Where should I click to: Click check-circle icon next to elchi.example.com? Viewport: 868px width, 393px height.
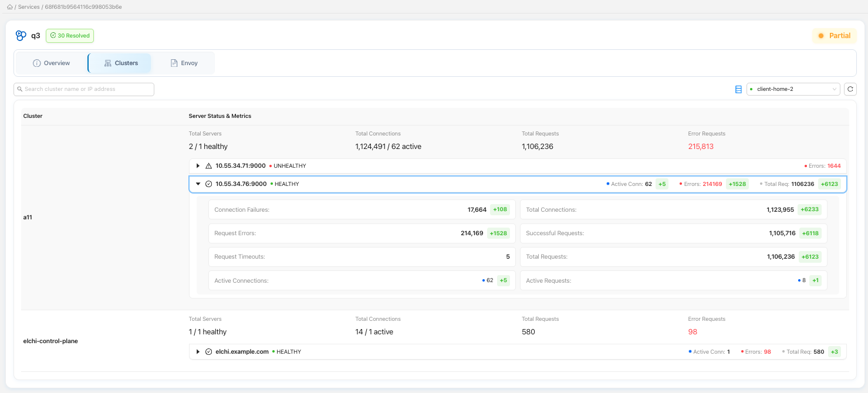(x=208, y=352)
